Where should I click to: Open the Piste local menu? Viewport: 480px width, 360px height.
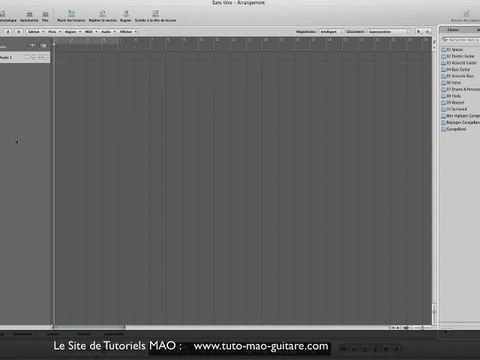click(55, 32)
